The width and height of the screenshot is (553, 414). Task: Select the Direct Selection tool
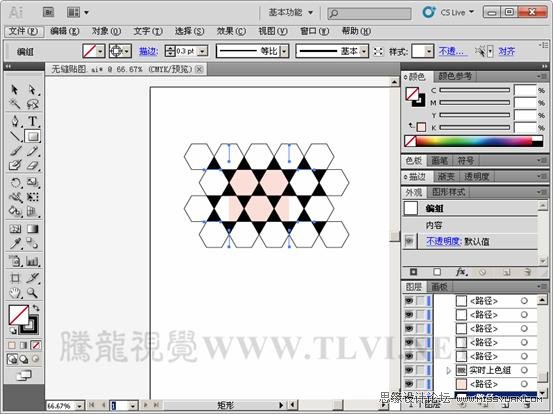click(x=32, y=90)
